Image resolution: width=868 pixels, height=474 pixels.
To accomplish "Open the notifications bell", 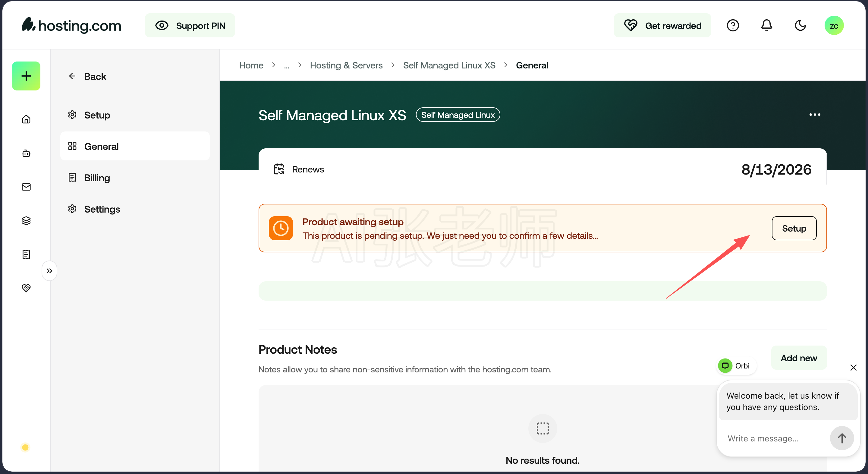I will click(x=766, y=26).
